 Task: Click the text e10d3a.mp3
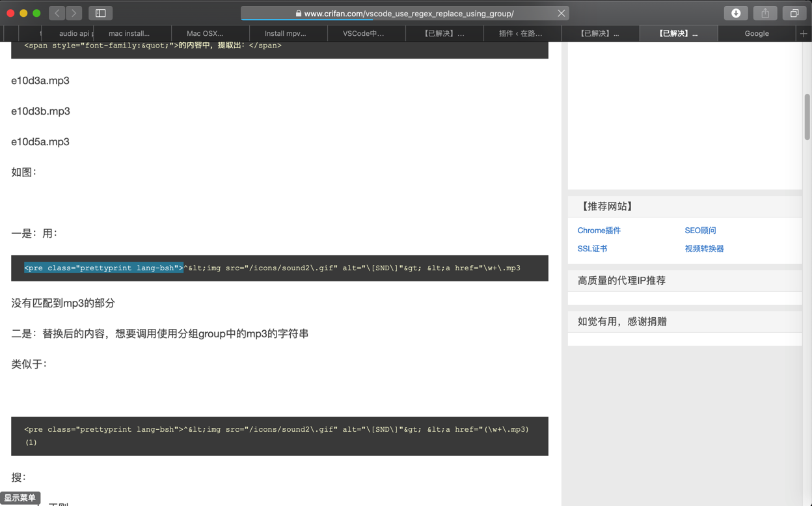click(40, 81)
